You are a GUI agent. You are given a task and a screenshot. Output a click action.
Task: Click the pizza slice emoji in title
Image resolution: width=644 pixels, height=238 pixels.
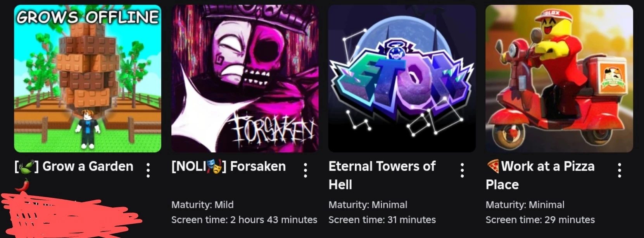coord(493,166)
